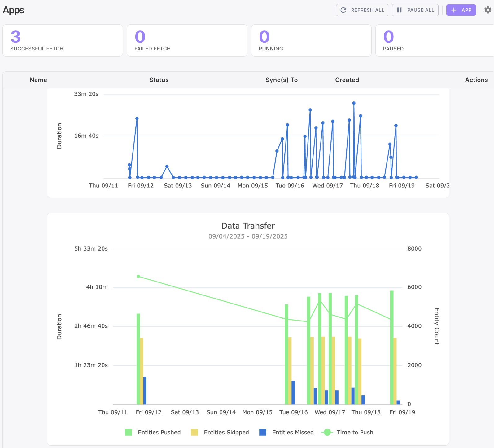Click the 33m 20s duration axis label
Image resolution: width=494 pixels, height=448 pixels.
pyautogui.click(x=86, y=94)
